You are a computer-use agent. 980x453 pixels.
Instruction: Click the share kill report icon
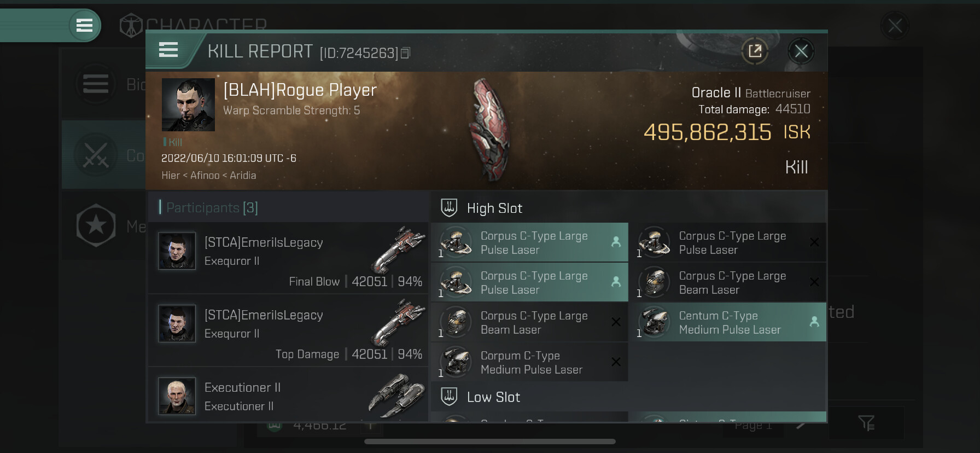point(755,51)
